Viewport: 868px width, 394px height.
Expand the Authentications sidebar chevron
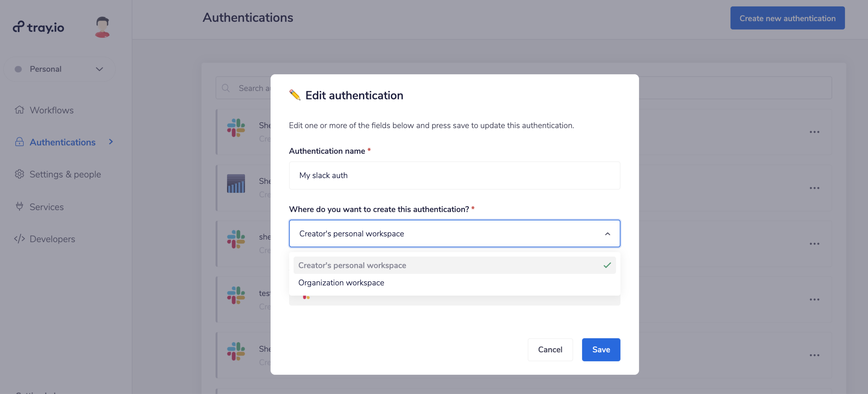pyautogui.click(x=110, y=142)
